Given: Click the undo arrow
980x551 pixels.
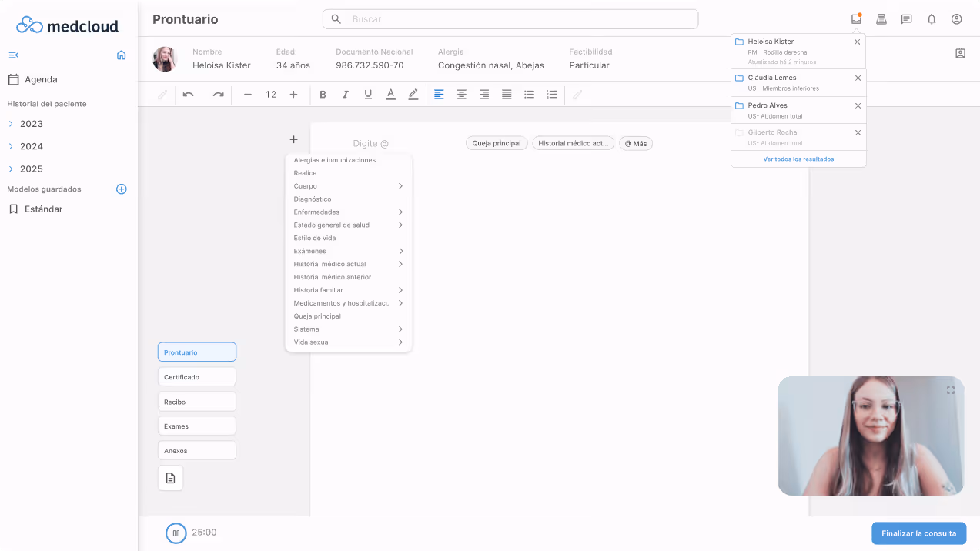Looking at the screenshot, I should (x=188, y=95).
